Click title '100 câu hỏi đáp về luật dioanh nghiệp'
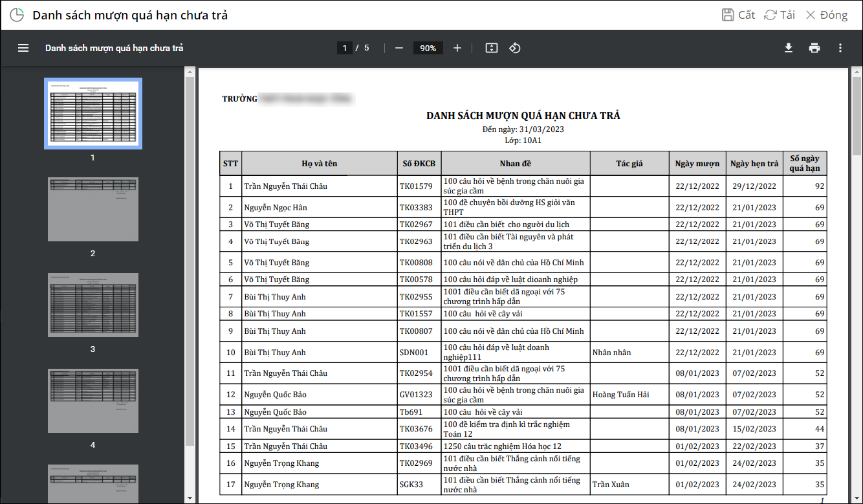This screenshot has width=863, height=504. click(x=510, y=279)
